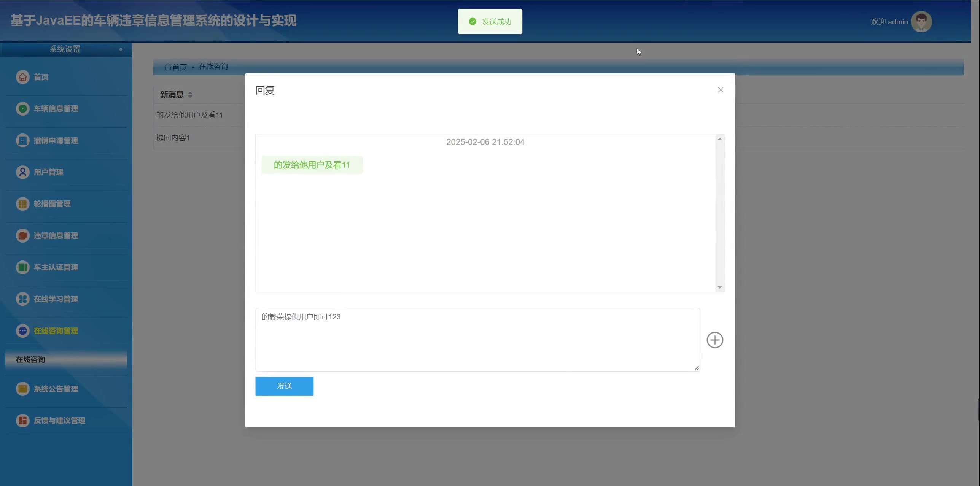This screenshot has height=486, width=980.
Task: Open the 车主认证管理 menu item
Action: click(56, 267)
